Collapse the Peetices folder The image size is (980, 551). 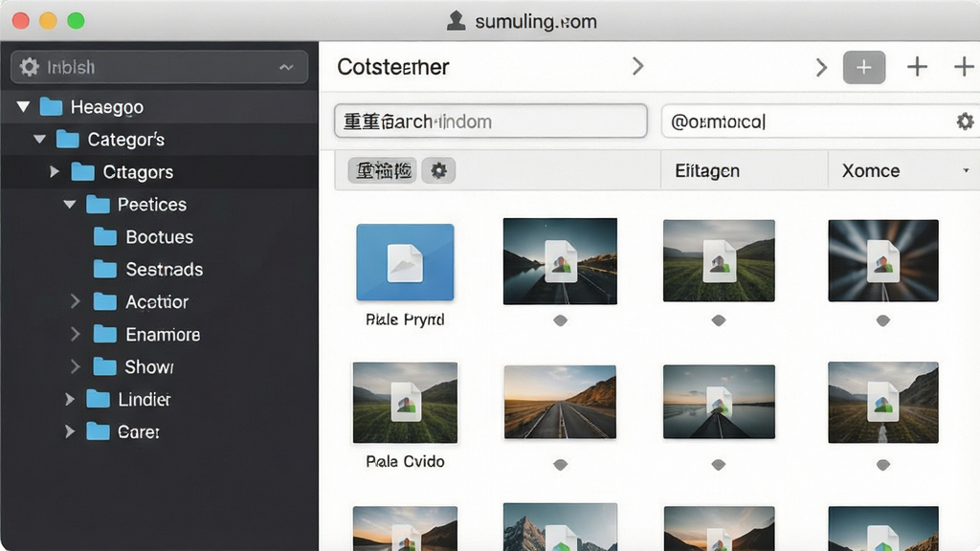[69, 204]
